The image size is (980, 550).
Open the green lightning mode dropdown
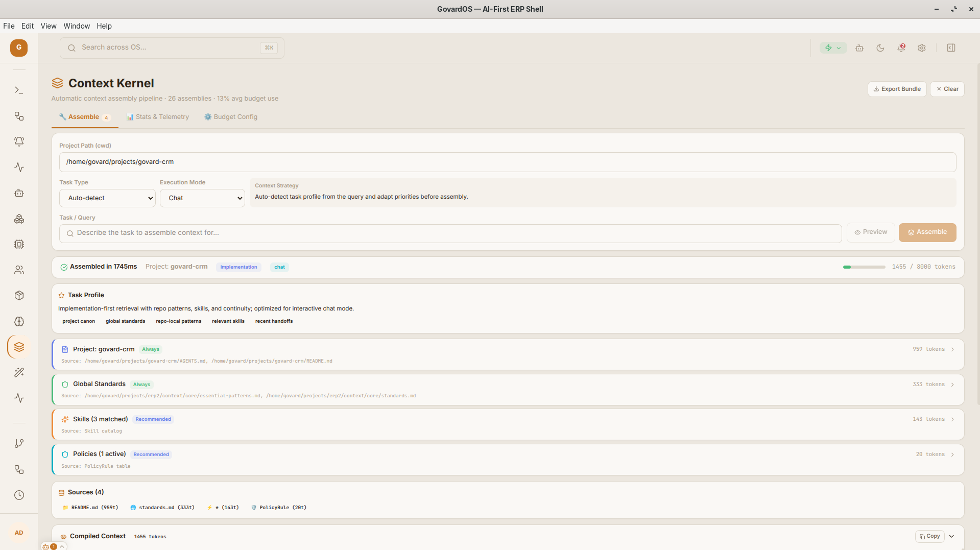click(833, 47)
